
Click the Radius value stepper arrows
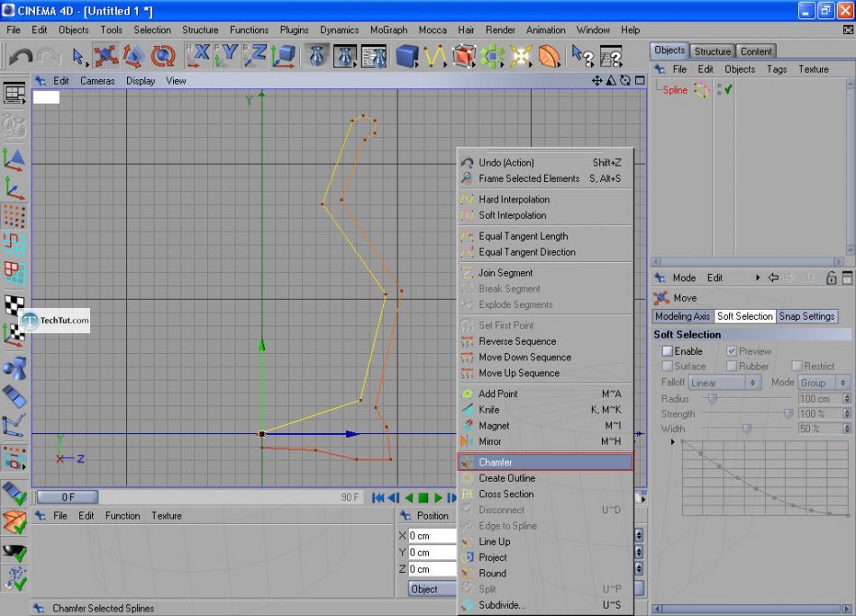[x=847, y=398]
